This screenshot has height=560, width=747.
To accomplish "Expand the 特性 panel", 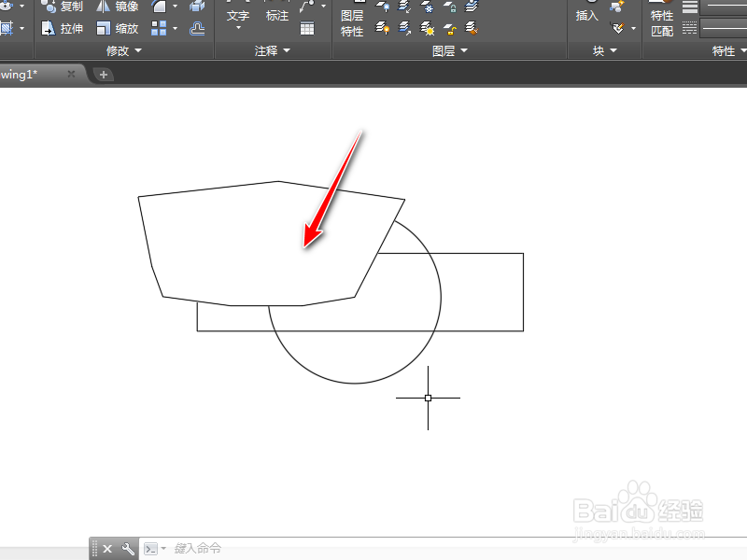I will point(729,50).
